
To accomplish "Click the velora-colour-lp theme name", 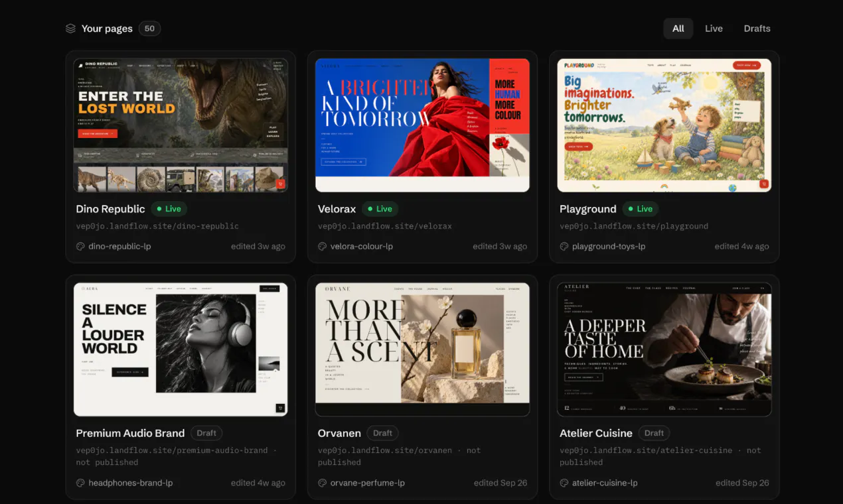I will tap(362, 246).
